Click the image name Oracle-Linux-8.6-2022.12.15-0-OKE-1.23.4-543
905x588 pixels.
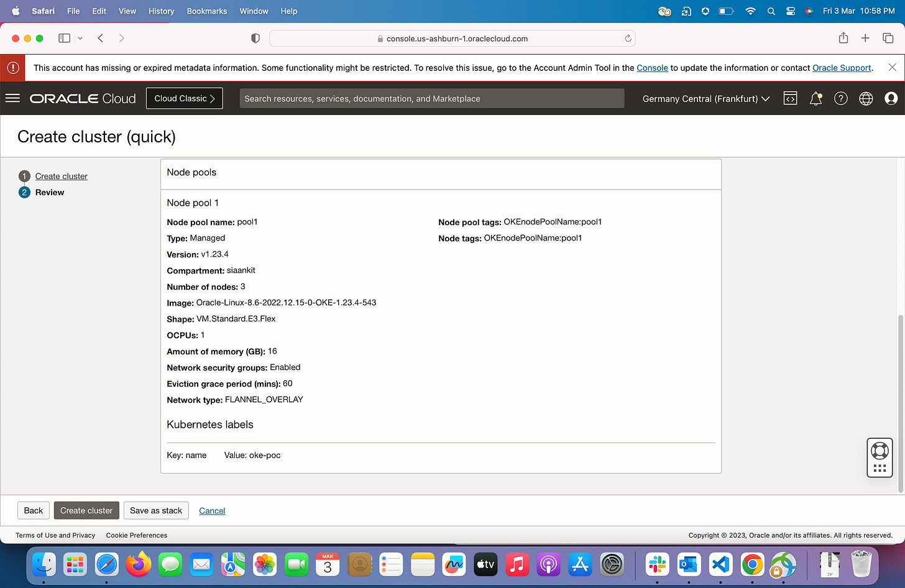pyautogui.click(x=287, y=303)
